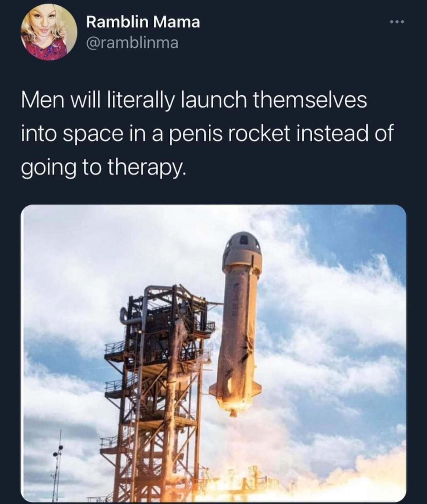This screenshot has width=427, height=504.
Task: Click the rocket's lower fins
Action: click(x=235, y=390)
